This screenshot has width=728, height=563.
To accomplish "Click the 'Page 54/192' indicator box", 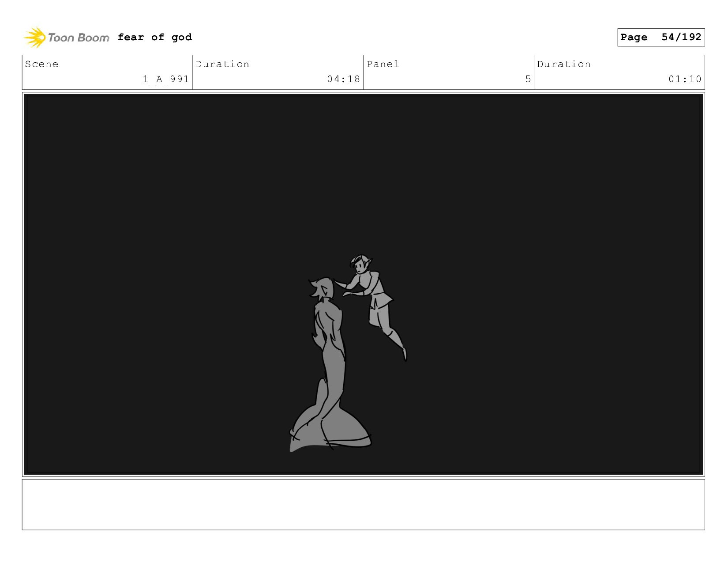I will pyautogui.click(x=661, y=37).
